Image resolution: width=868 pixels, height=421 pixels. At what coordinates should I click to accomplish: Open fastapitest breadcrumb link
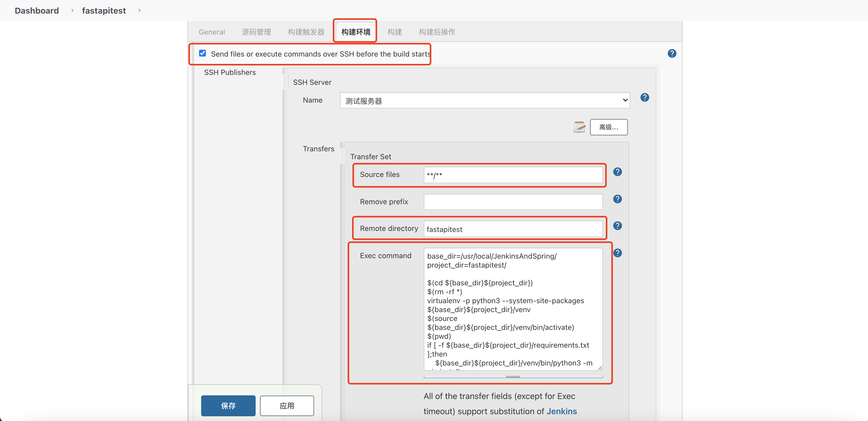[x=104, y=10]
